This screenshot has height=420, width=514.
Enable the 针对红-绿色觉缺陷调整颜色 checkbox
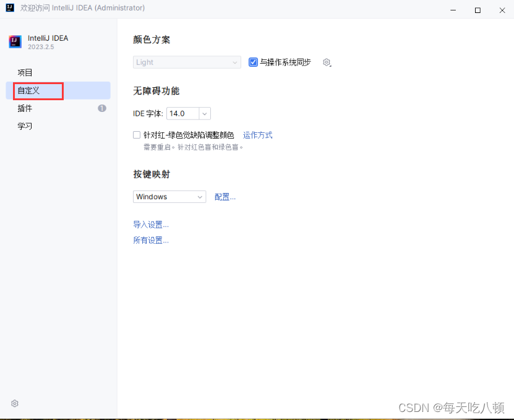137,135
